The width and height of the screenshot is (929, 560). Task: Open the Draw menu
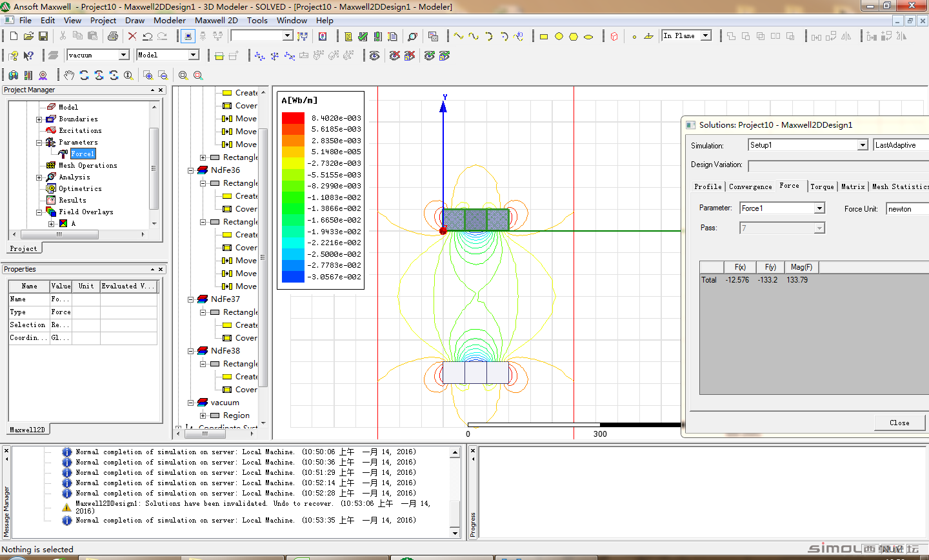[x=135, y=20]
